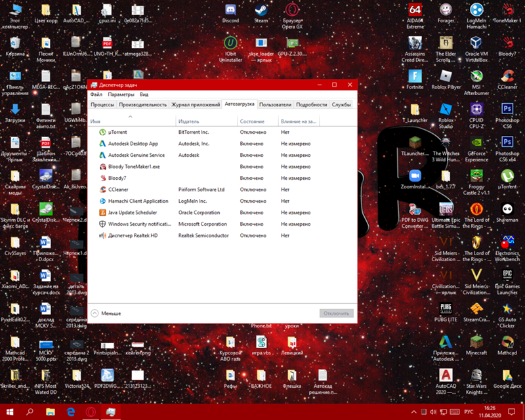Viewport: 525px width, 420px height.
Task: Open the Параметры menu
Action: point(121,94)
